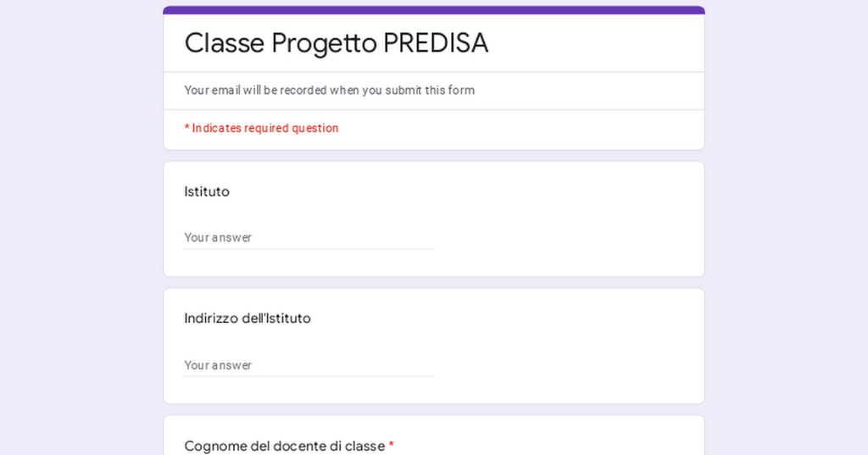This screenshot has height=455, width=868.
Task: Click the Indicates required question text
Action: (x=264, y=129)
